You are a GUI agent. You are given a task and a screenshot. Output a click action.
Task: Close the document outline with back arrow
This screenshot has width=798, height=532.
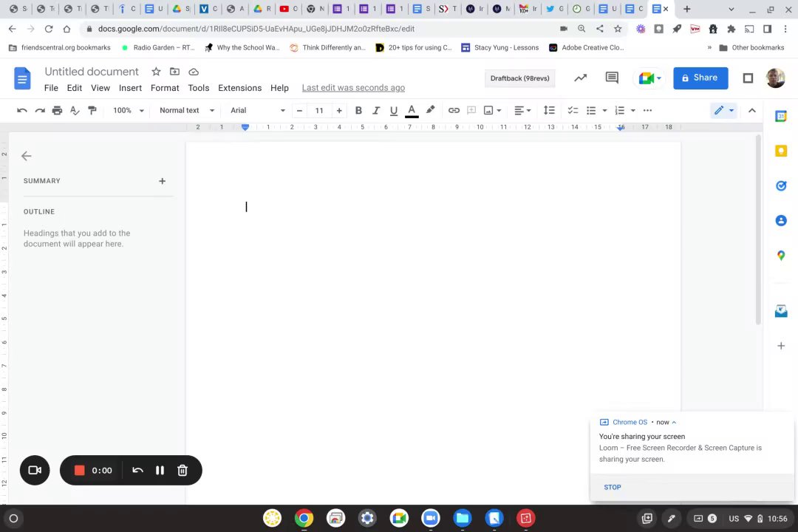[27, 156]
